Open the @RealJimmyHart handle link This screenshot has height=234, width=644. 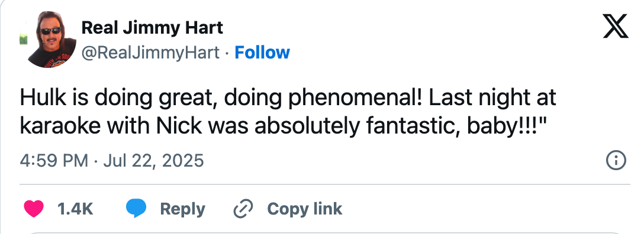coord(150,53)
